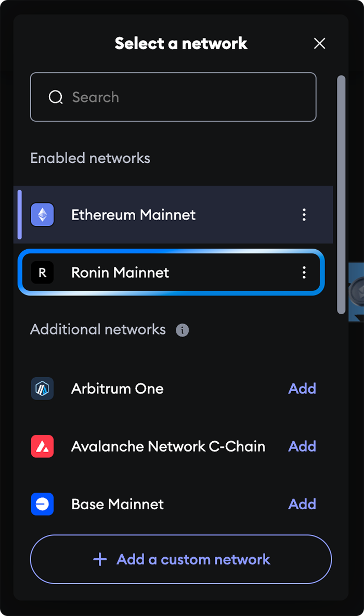This screenshot has width=364, height=616.
Task: Switch to Ronin Mainnet network
Action: coord(171,272)
